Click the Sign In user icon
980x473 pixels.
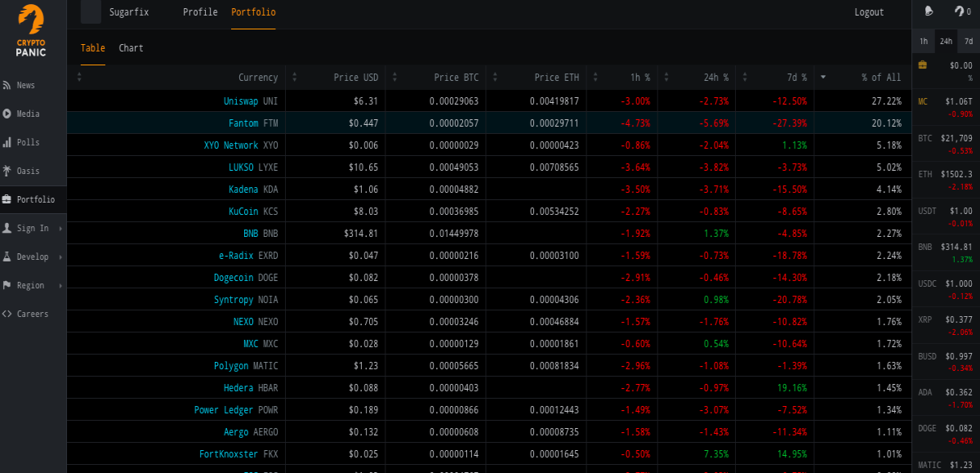[7, 228]
